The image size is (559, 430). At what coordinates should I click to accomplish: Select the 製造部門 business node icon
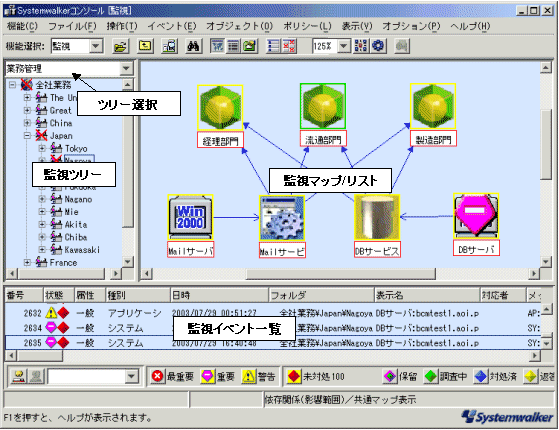[x=433, y=106]
